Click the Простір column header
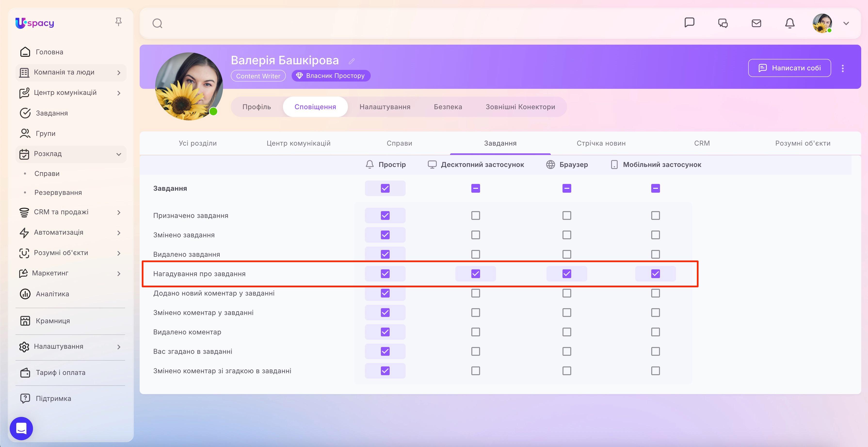Viewport: 868px width, 447px height. (386, 165)
